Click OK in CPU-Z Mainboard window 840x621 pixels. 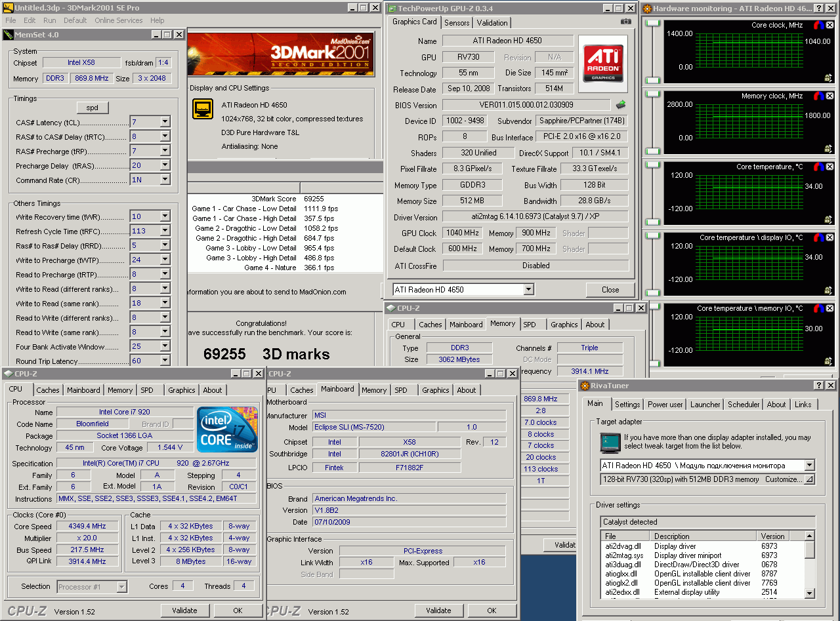point(492,611)
